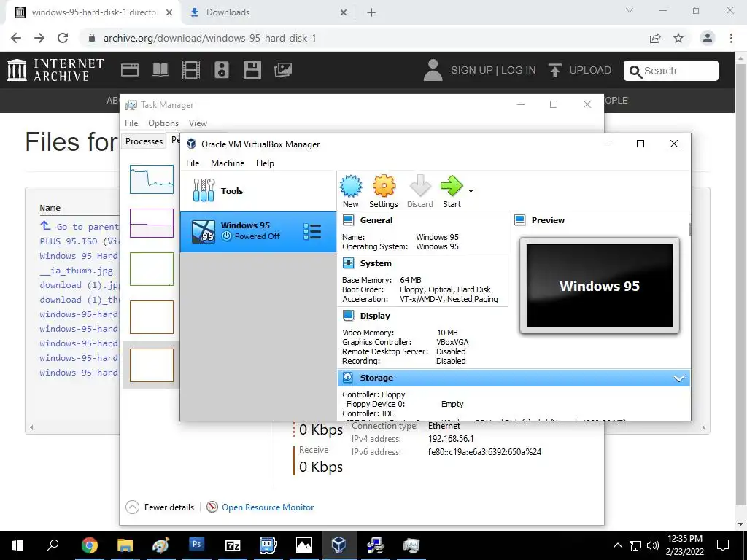The width and height of the screenshot is (747, 560).
Task: Open Task Manager's View menu
Action: point(198,122)
